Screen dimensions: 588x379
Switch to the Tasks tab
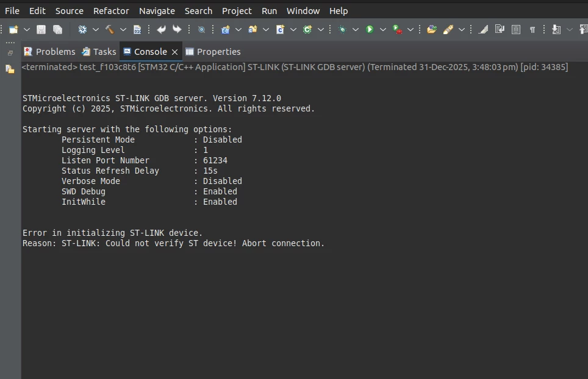99,52
